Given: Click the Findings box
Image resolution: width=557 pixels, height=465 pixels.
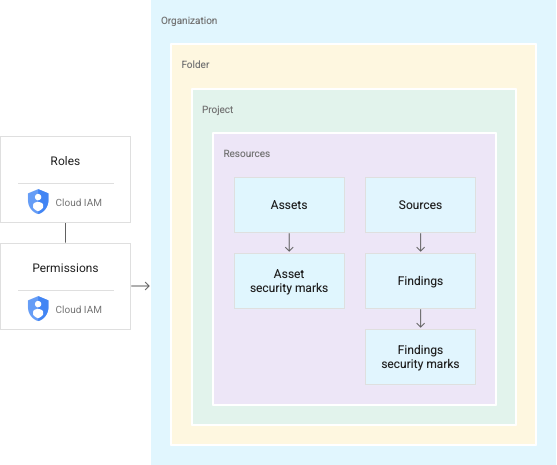Looking at the screenshot, I should click(421, 281).
